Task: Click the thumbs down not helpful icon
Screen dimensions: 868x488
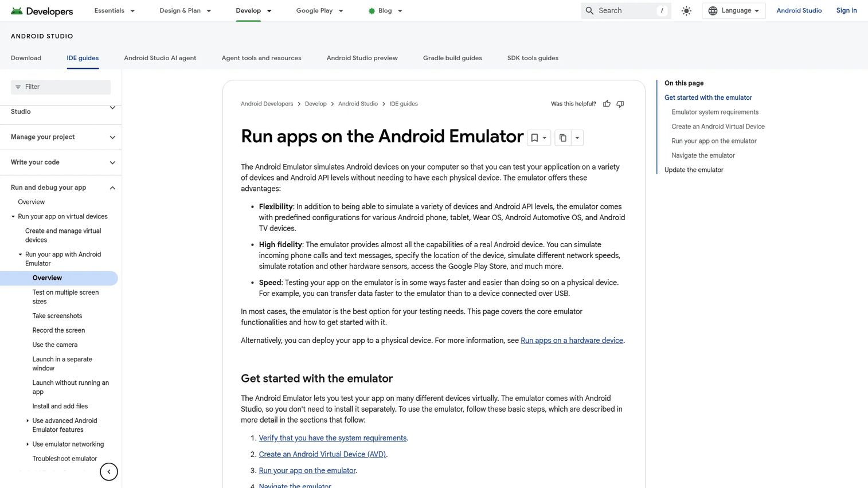Action: pyautogui.click(x=620, y=104)
